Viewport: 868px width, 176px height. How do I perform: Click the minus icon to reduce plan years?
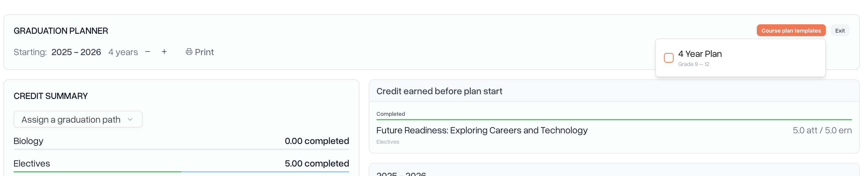148,52
